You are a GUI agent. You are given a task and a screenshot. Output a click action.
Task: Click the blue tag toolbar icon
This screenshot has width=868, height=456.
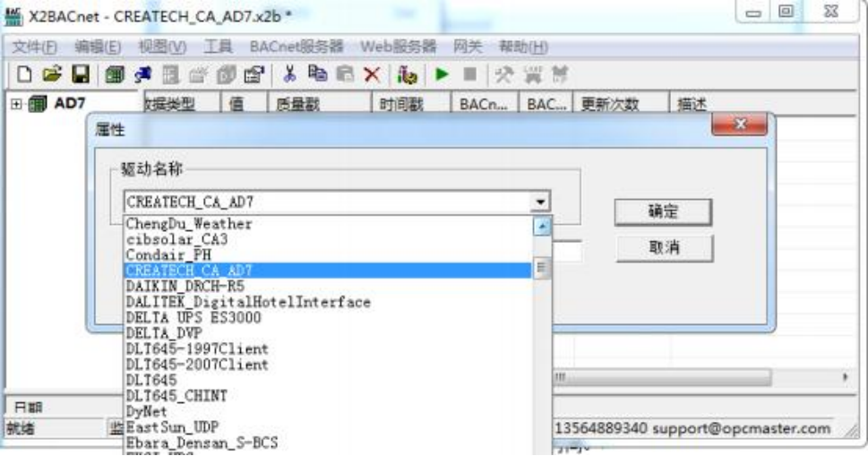point(142,74)
